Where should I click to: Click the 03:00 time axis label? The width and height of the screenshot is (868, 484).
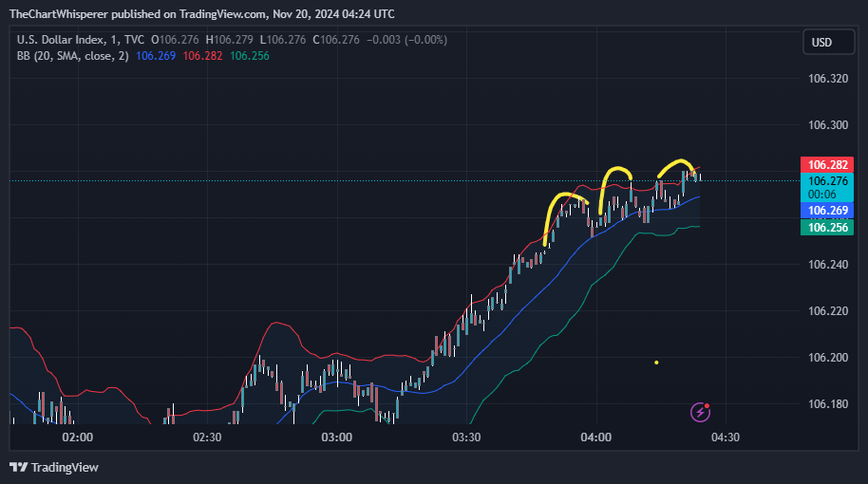336,437
